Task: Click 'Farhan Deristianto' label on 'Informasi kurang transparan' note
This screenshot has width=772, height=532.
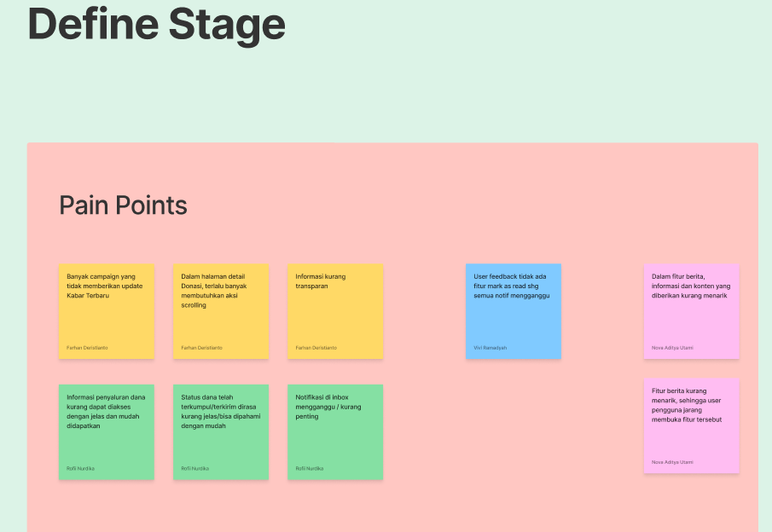Action: (x=316, y=348)
